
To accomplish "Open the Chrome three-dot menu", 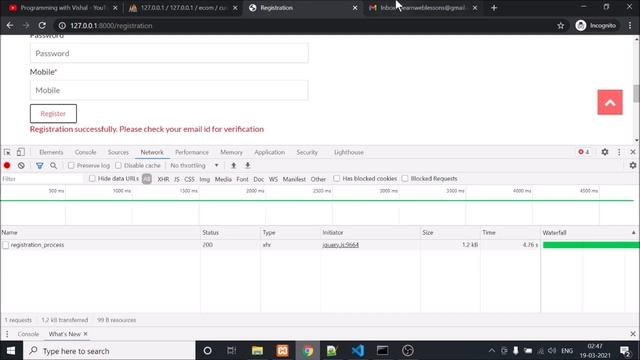I will pyautogui.click(x=630, y=25).
